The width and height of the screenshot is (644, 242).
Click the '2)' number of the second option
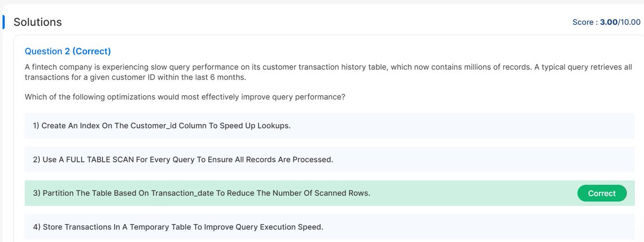click(x=37, y=160)
